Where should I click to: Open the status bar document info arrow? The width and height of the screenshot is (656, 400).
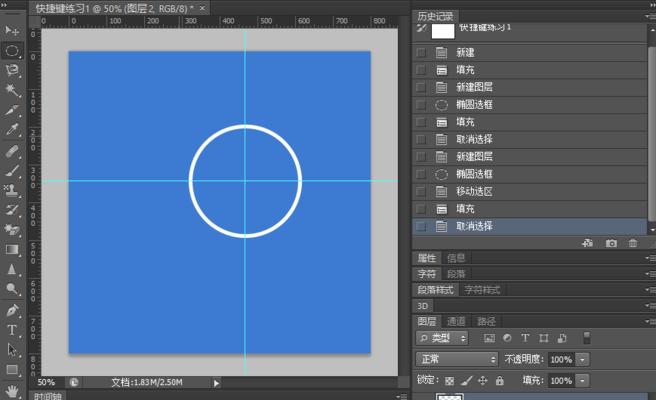click(216, 383)
